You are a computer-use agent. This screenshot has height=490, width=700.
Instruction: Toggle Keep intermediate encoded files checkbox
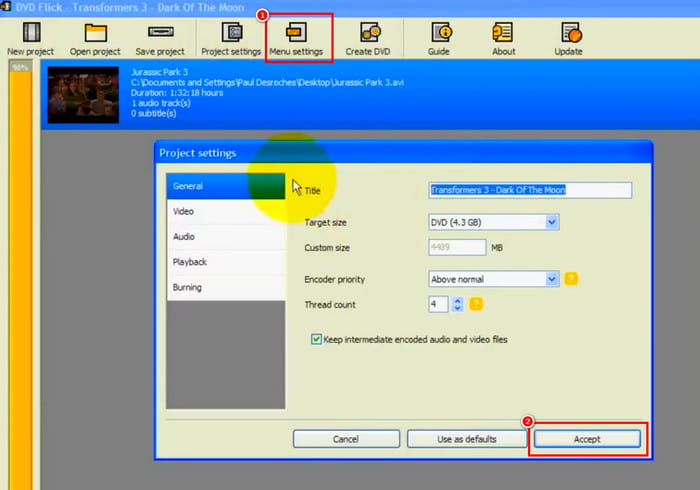(317, 340)
